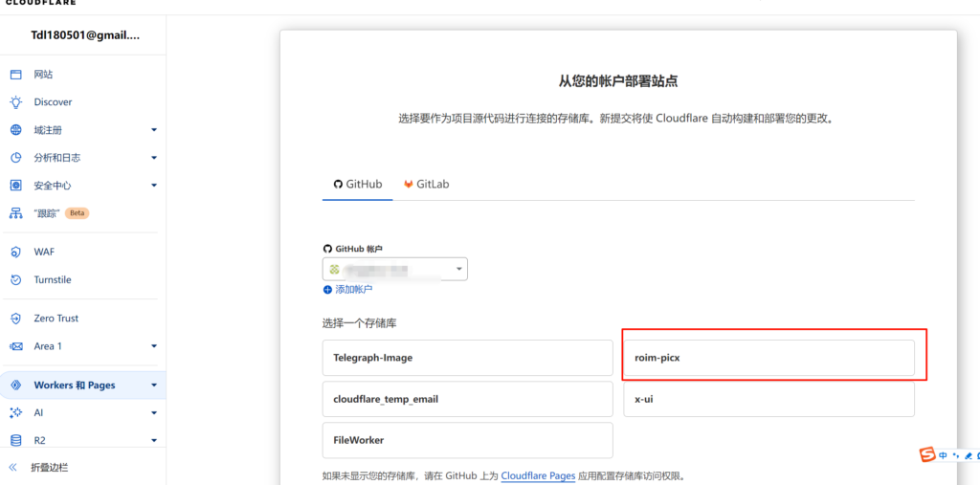Click the WAF shield icon
980x485 pixels.
[x=15, y=252]
